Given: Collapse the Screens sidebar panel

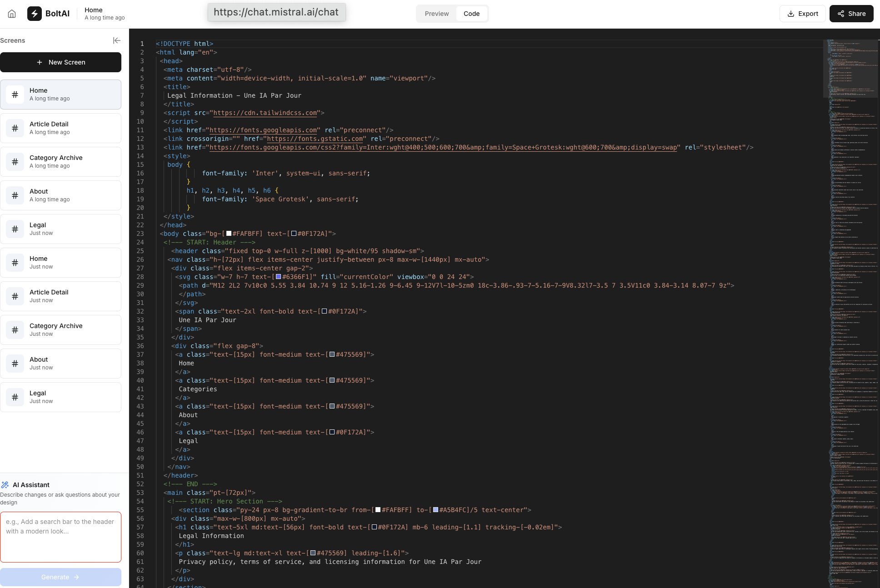Looking at the screenshot, I should pos(117,40).
